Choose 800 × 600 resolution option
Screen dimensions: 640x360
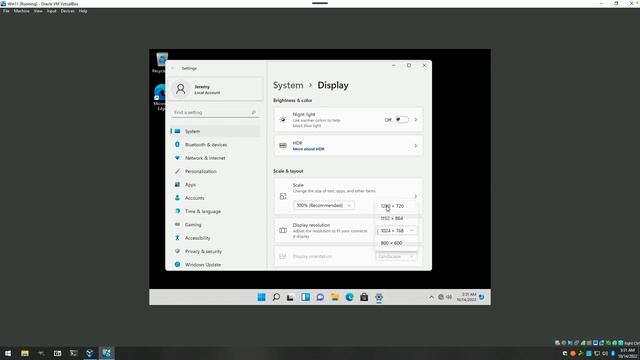(x=397, y=243)
